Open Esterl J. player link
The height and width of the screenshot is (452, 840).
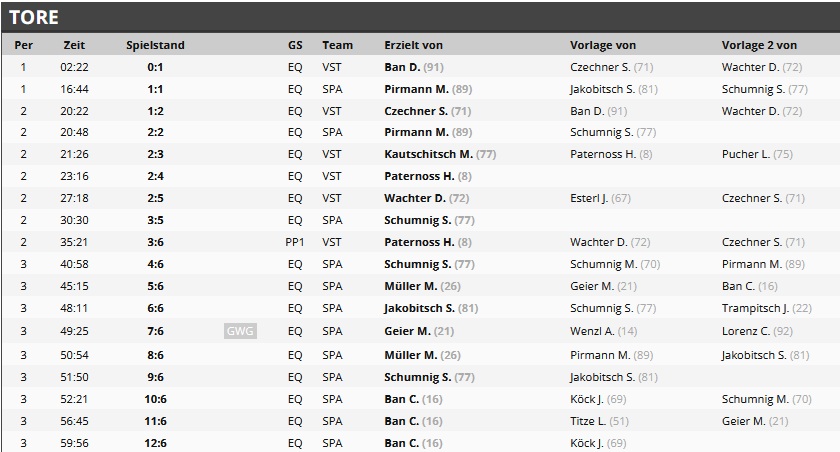pos(589,198)
